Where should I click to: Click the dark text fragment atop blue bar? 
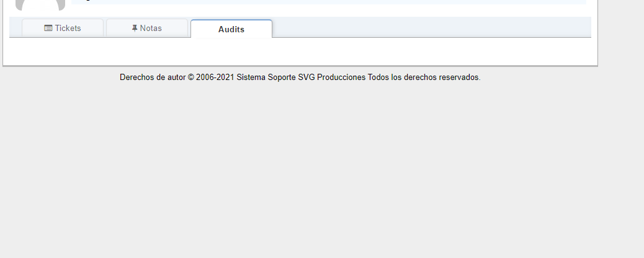(x=88, y=1)
